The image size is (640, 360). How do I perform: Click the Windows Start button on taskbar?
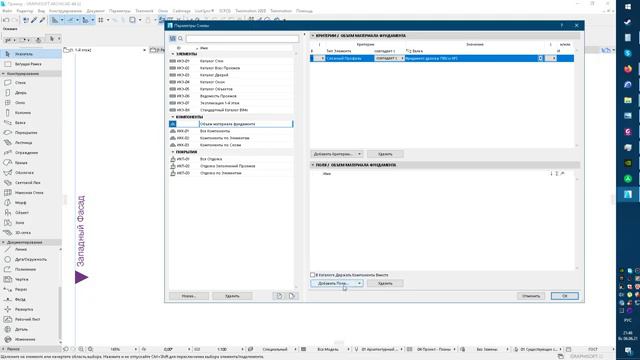(x=628, y=7)
